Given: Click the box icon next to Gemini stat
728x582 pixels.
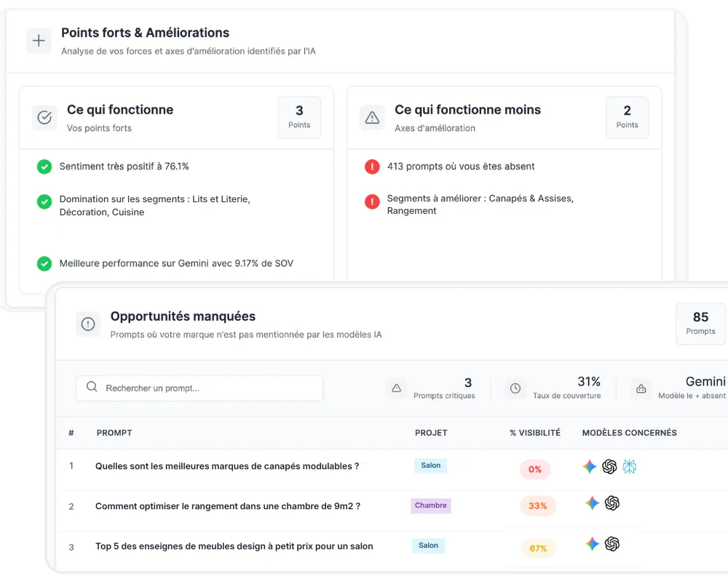Looking at the screenshot, I should [641, 388].
